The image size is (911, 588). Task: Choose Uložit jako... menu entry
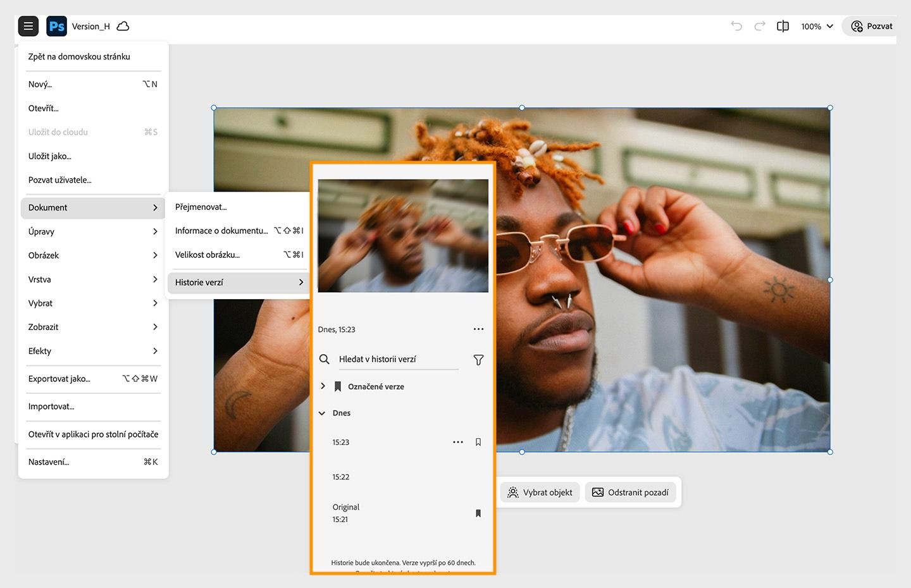[93, 156]
